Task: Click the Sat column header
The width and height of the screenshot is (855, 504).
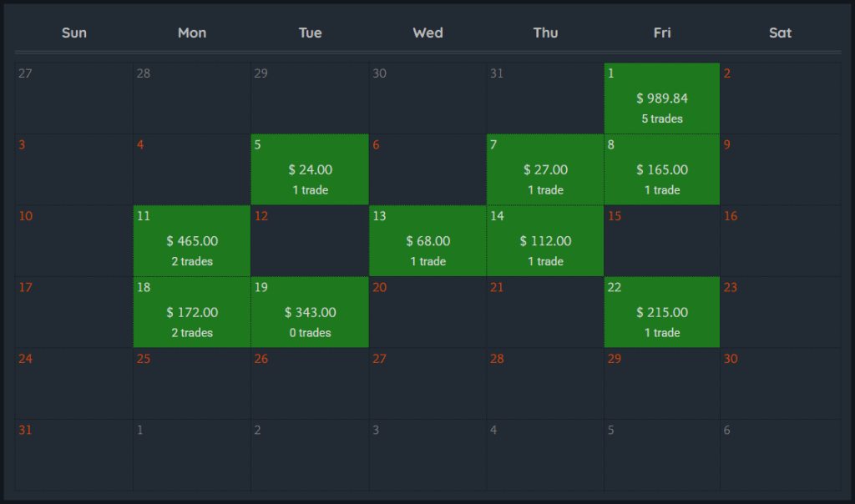Action: coord(780,33)
